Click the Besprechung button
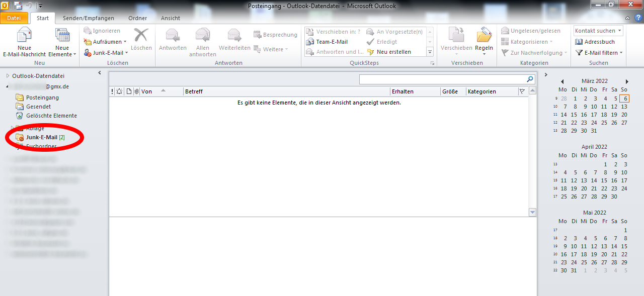The width and height of the screenshot is (644, 296). [275, 35]
